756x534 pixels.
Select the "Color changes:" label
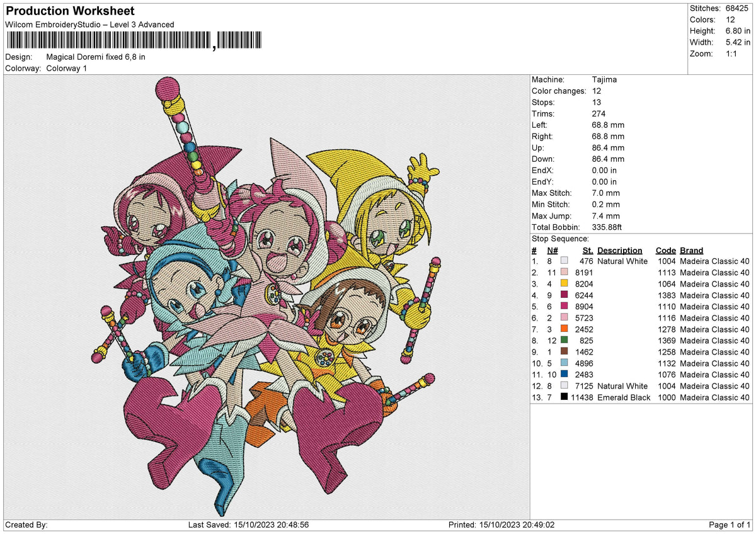pos(559,91)
